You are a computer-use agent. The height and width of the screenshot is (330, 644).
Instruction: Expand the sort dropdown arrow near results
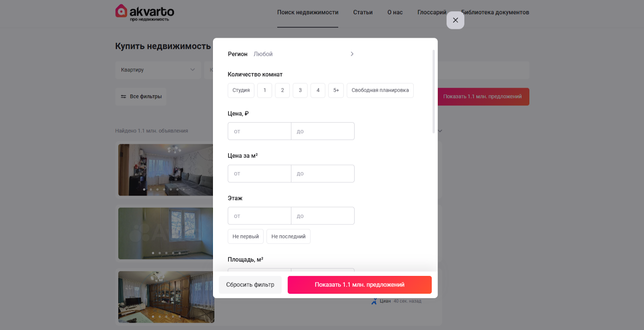pyautogui.click(x=440, y=131)
